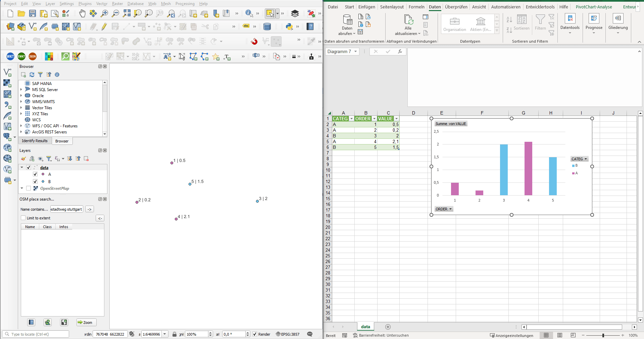Screen dimensions: 644x339
Task: Click the WKT toolbar icon
Action: [x=10, y=56]
